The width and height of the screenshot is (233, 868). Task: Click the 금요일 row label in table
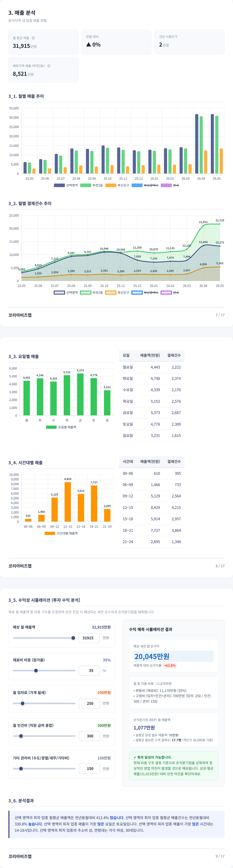[128, 412]
